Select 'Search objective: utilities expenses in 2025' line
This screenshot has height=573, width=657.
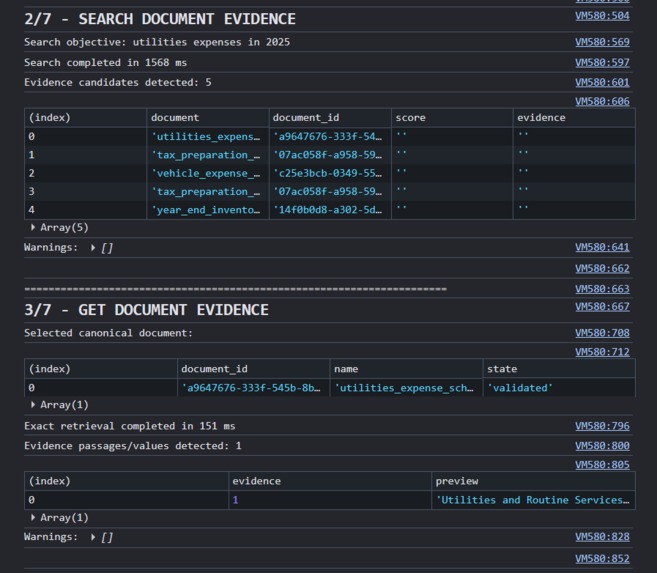click(157, 42)
